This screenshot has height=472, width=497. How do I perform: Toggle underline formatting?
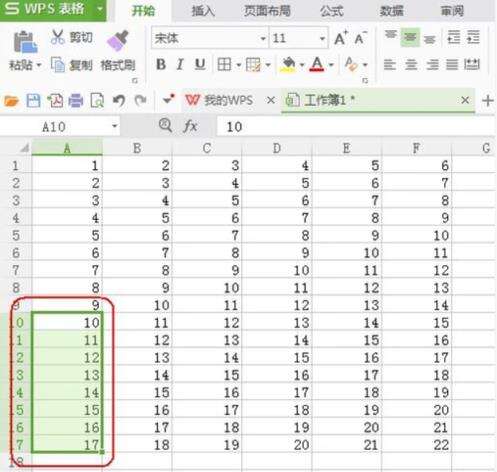[200, 64]
